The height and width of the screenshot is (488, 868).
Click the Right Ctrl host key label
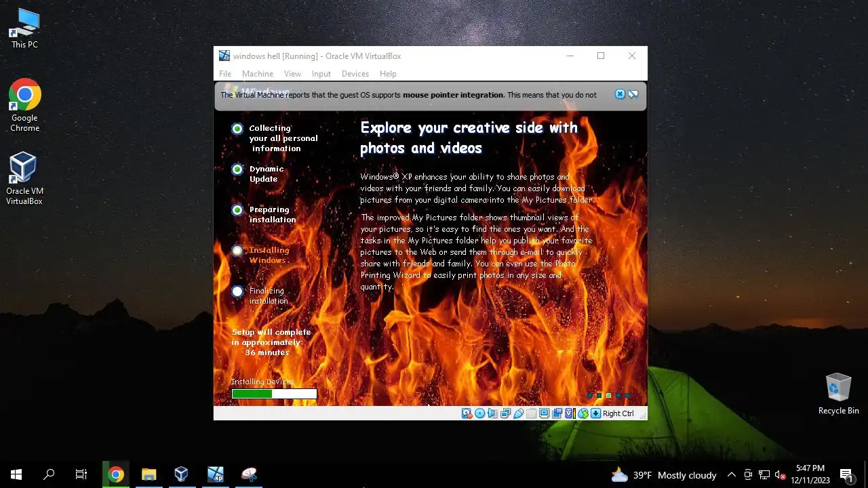pyautogui.click(x=618, y=413)
